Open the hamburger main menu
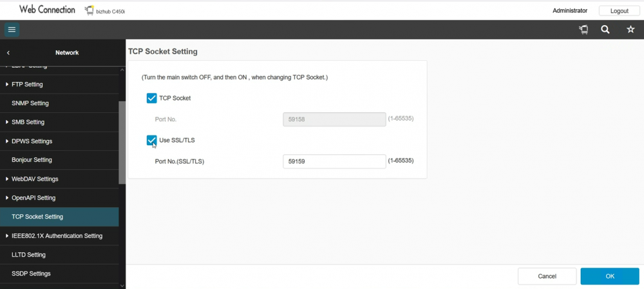 [x=12, y=30]
